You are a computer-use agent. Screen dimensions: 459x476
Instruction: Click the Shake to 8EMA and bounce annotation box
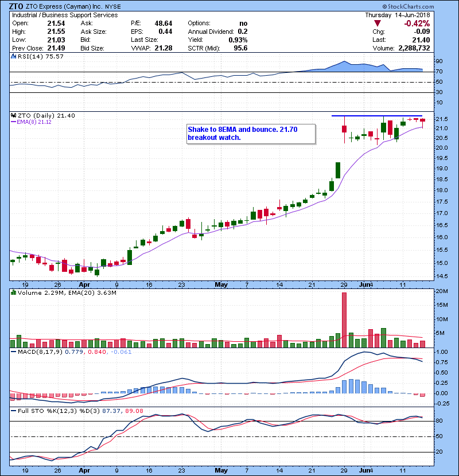pyautogui.click(x=251, y=134)
